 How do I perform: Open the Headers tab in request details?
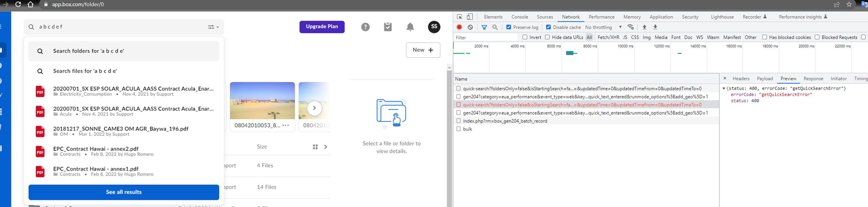(741, 78)
